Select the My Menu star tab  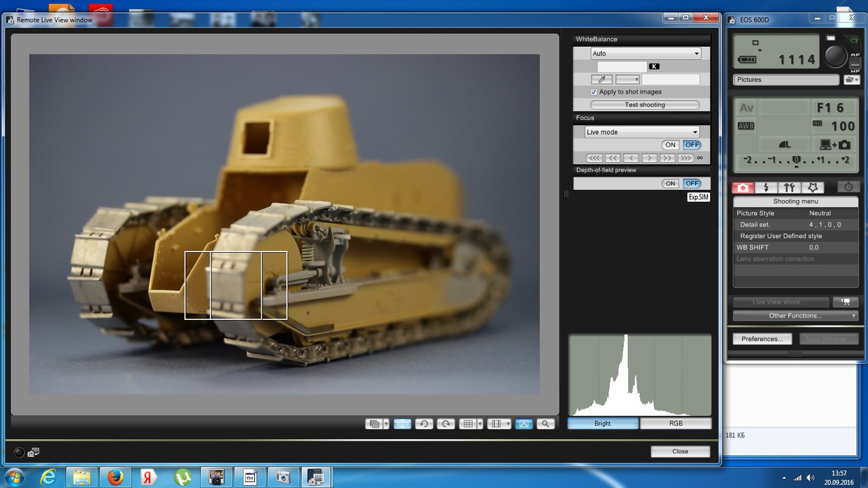[812, 188]
